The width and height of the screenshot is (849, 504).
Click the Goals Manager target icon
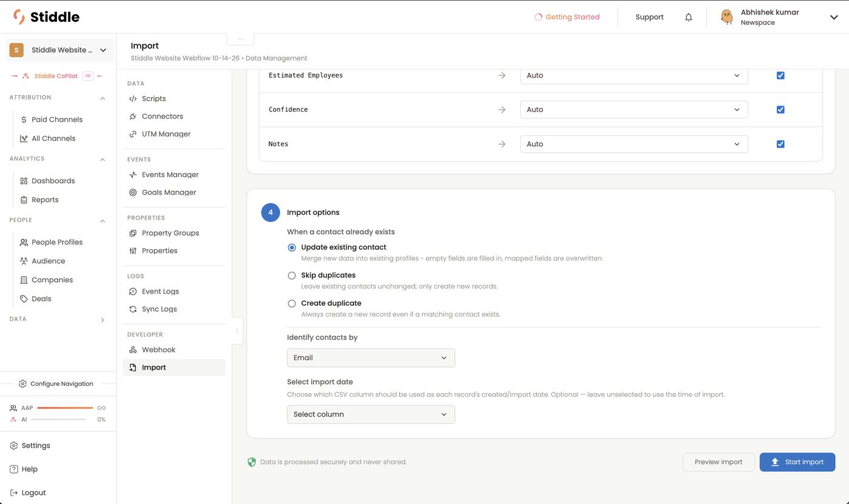[x=133, y=192]
